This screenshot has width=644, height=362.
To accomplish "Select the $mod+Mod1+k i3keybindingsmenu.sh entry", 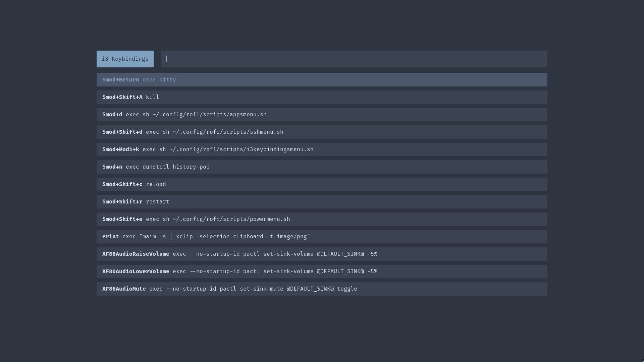I will coord(321,149).
